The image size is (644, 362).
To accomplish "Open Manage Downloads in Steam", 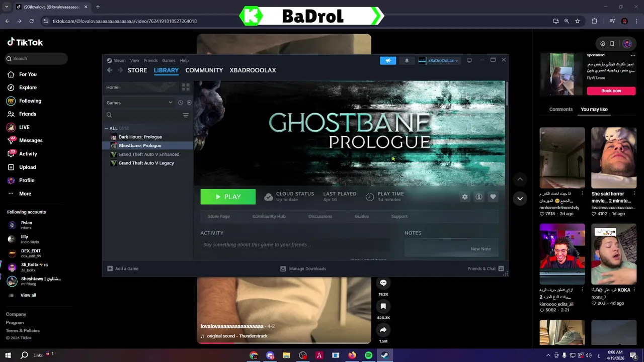I will point(303,268).
